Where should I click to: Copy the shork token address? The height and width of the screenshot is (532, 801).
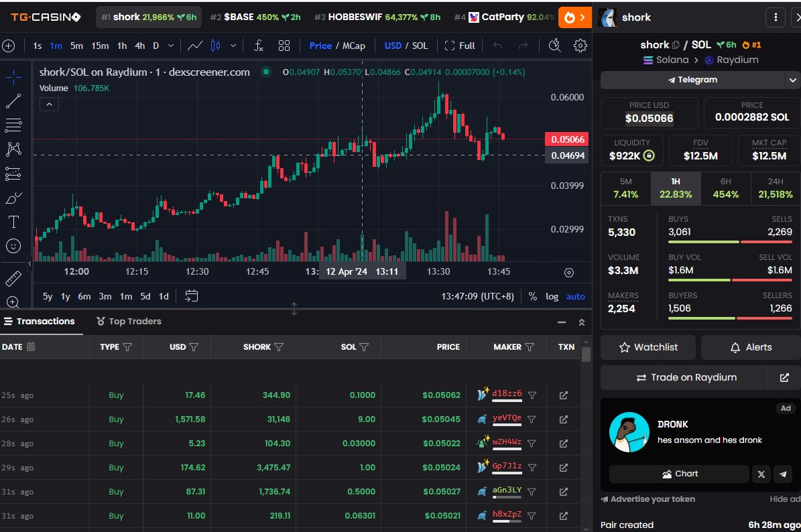coord(676,45)
